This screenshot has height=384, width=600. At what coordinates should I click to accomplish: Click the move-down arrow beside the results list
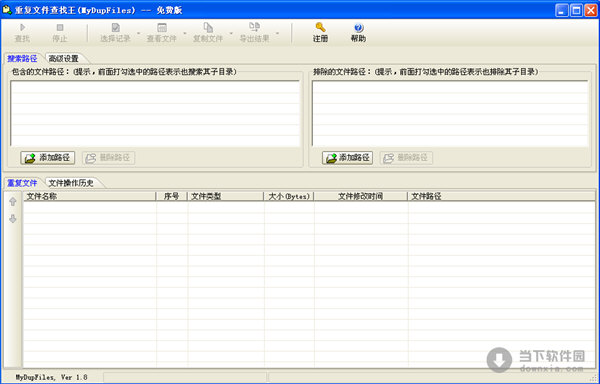point(13,219)
